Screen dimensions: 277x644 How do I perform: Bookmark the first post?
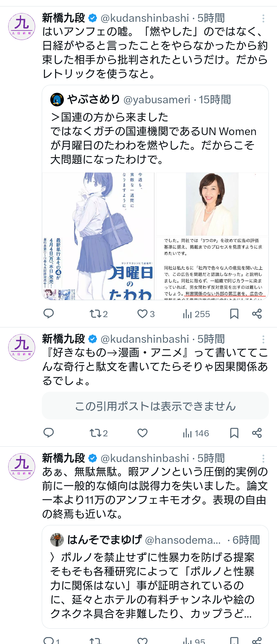point(234,314)
